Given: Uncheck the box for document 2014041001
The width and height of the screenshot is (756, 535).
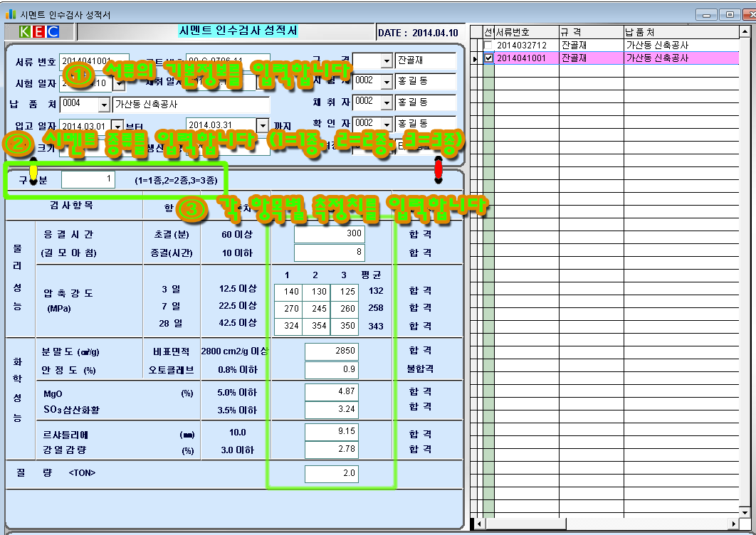Looking at the screenshot, I should pyautogui.click(x=488, y=58).
